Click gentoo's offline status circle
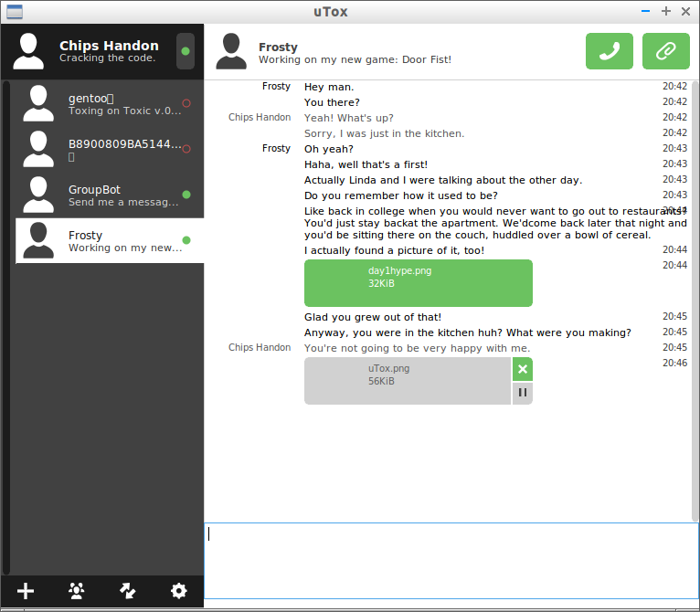Viewport: 700px width, 612px height. (x=186, y=103)
